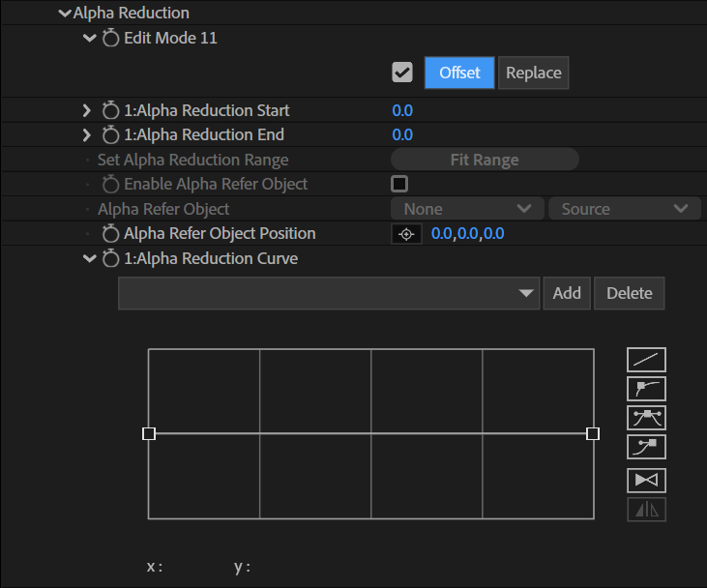Select the ease-out curve icon
Screen dimensions: 707x588
click(646, 389)
